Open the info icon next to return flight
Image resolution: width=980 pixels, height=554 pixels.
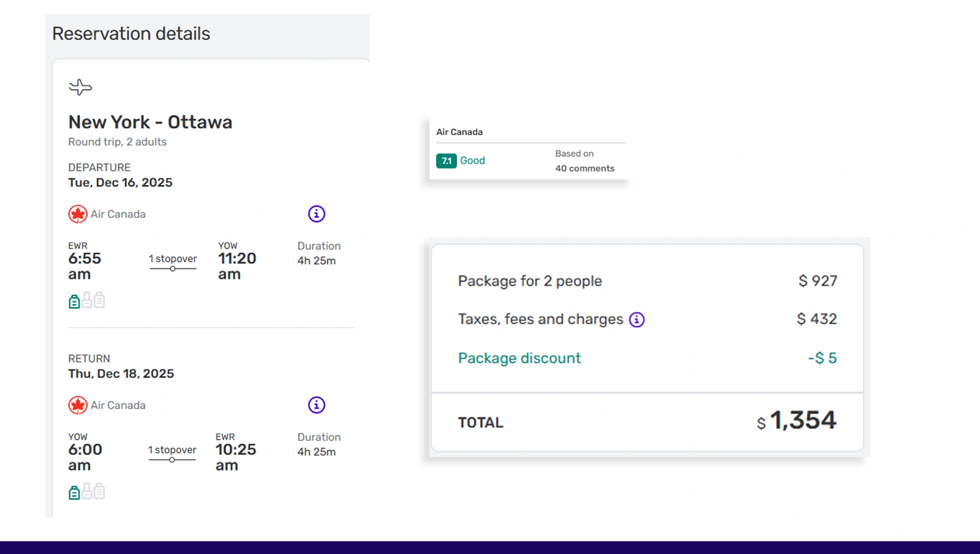coord(316,405)
